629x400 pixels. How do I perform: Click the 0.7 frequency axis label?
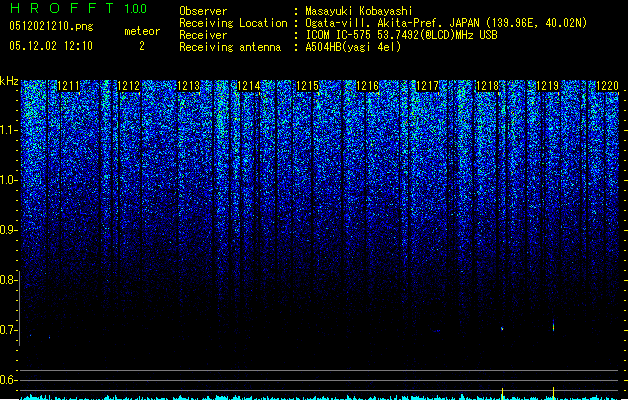pos(8,330)
